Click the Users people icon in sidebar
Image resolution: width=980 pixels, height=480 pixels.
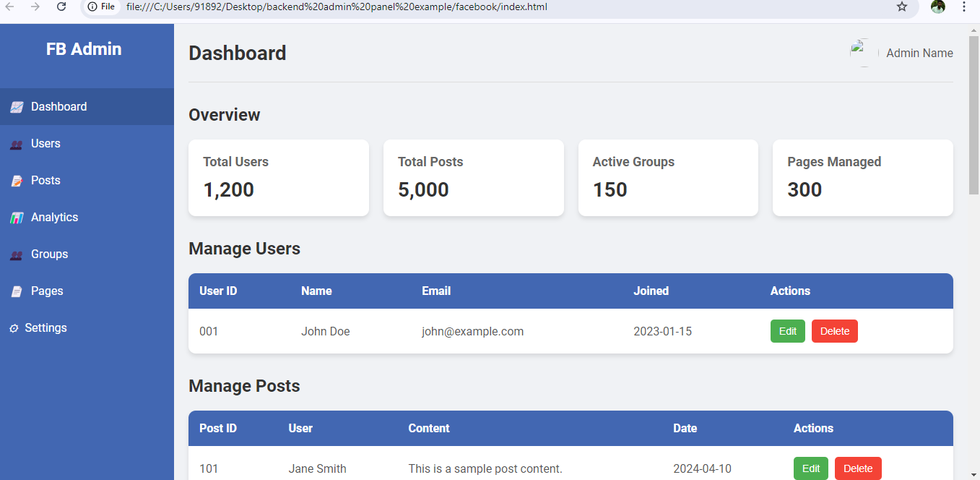point(17,145)
